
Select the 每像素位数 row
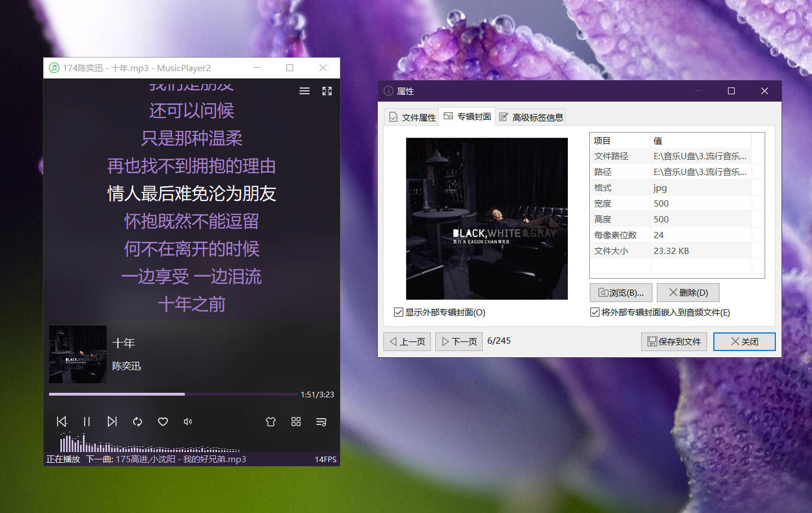(x=671, y=235)
